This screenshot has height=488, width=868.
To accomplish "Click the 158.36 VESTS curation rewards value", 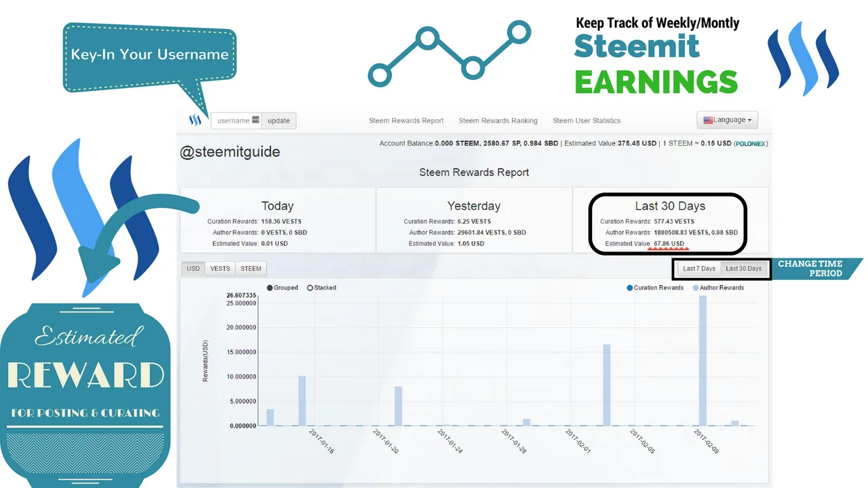I will (x=283, y=222).
